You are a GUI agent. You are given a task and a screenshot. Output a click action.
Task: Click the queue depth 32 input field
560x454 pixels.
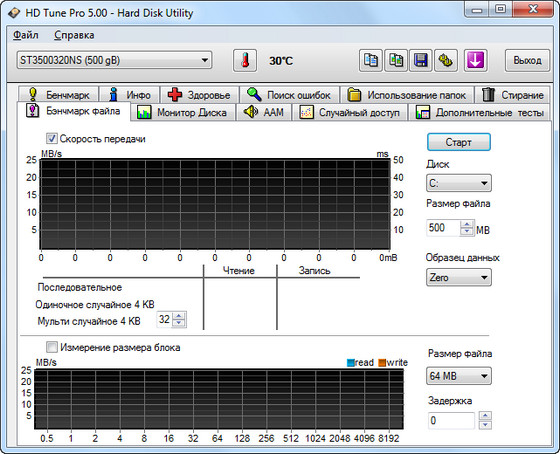[165, 319]
